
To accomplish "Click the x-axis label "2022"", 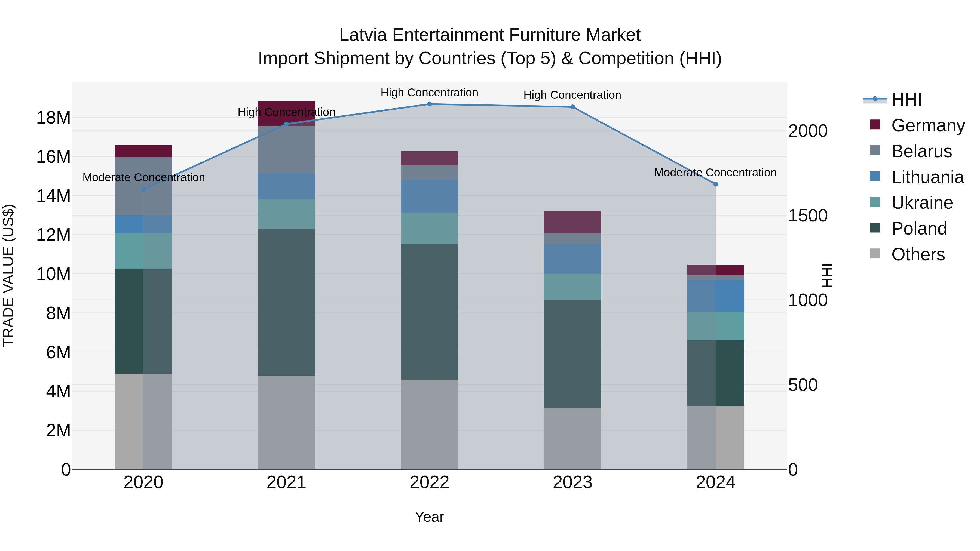I will click(430, 482).
